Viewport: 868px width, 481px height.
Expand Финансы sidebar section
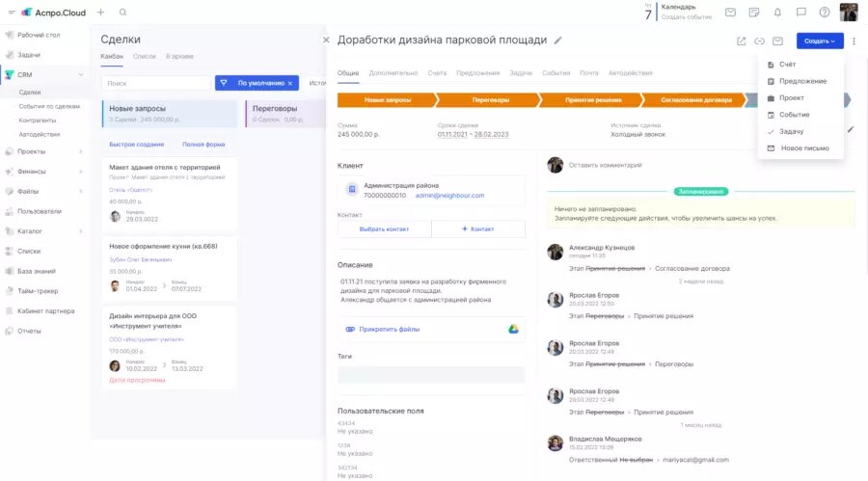[x=81, y=172]
